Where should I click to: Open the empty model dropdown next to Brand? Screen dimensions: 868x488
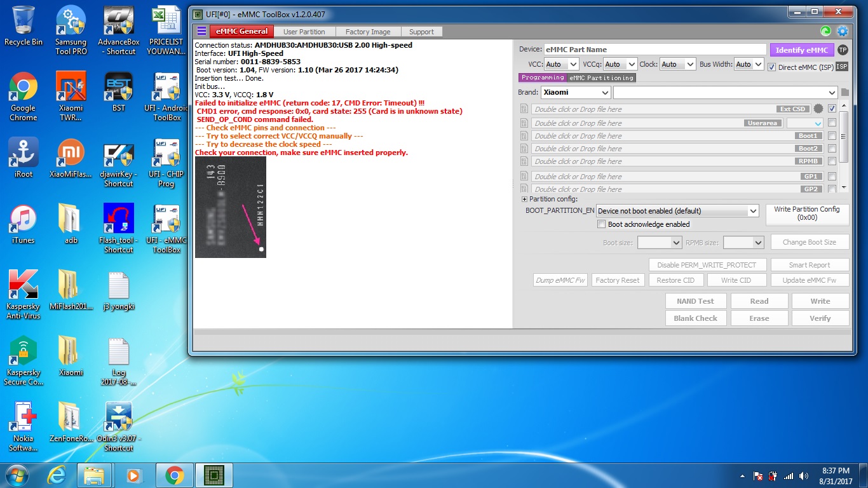tap(725, 93)
